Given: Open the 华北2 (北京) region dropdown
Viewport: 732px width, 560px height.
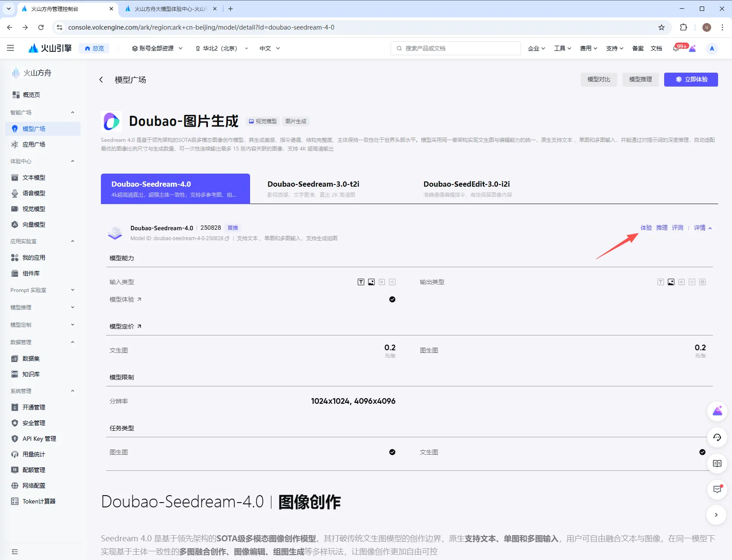Looking at the screenshot, I should (x=222, y=48).
